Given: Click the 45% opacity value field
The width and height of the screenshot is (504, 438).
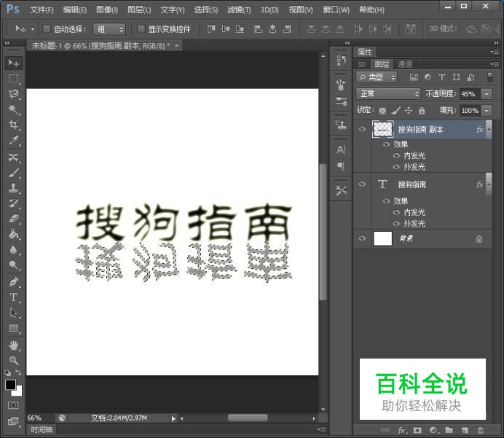Looking at the screenshot, I should pos(470,94).
